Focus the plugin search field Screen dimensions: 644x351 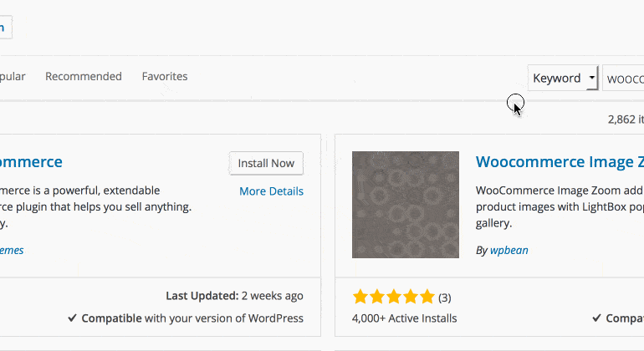click(623, 78)
